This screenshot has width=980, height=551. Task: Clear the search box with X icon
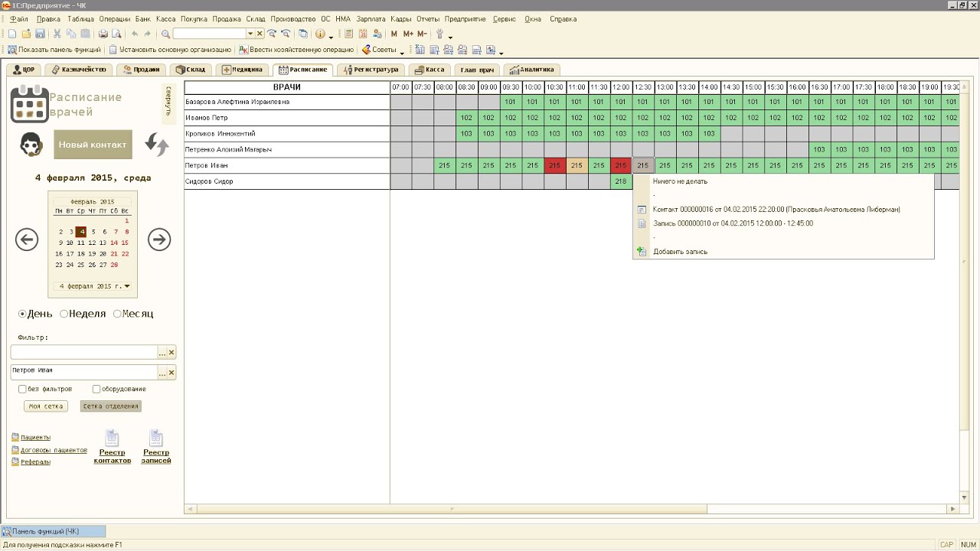(260, 34)
